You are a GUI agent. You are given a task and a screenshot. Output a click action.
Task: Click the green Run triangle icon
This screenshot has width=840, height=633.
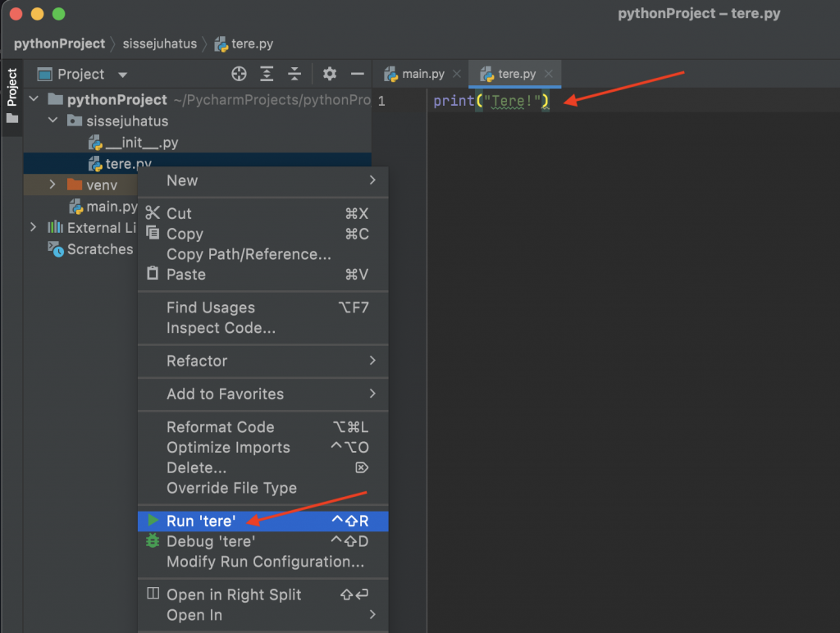(153, 521)
